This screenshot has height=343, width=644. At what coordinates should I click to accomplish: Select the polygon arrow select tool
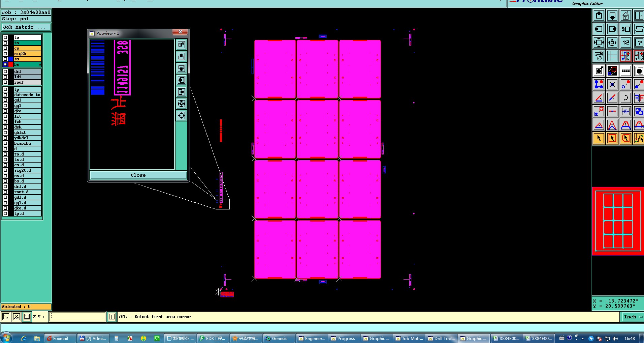coord(626,138)
